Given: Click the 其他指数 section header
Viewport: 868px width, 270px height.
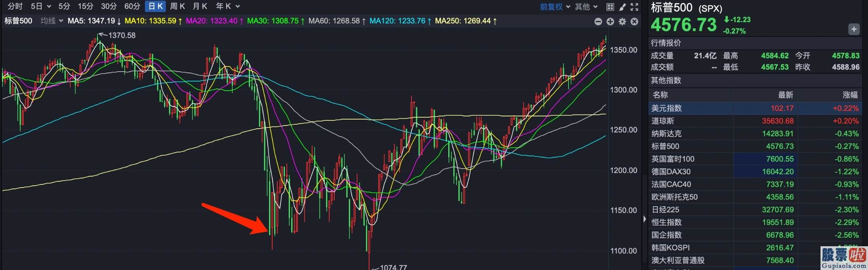Looking at the screenshot, I should [666, 80].
